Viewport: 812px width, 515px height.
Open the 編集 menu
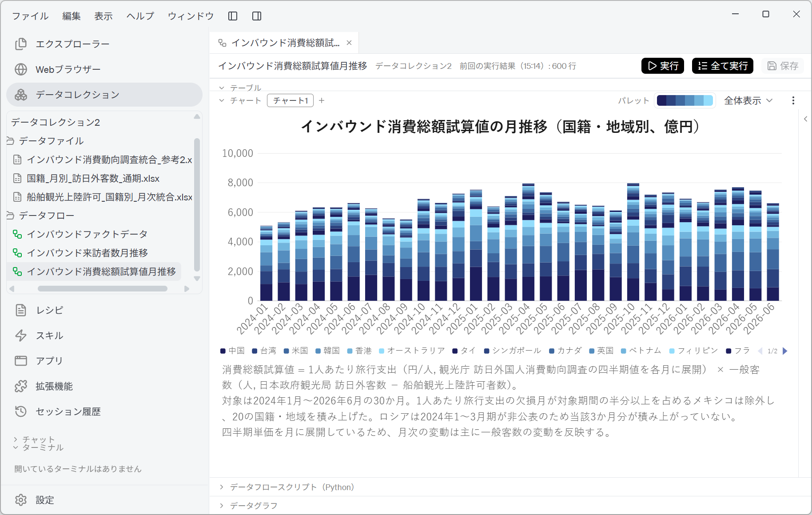click(72, 16)
